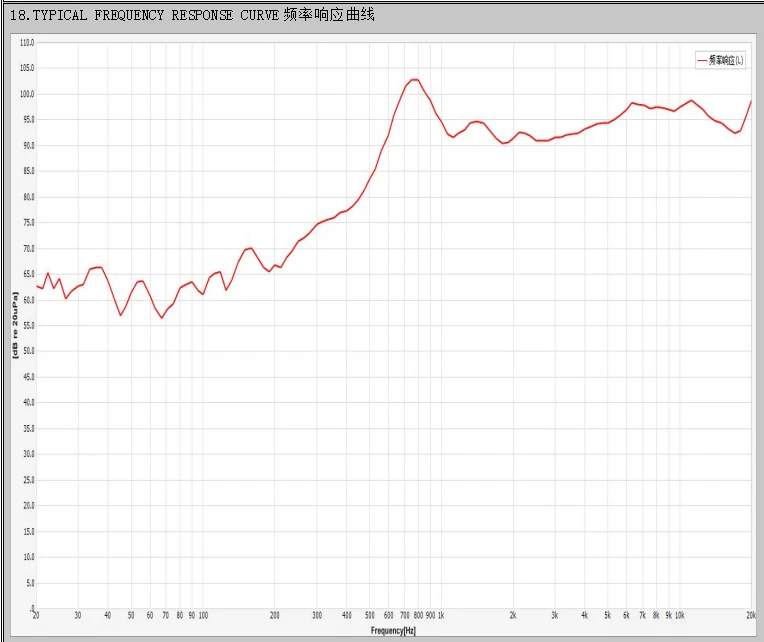Click the curve's lowest dip near 70 Hz

coord(162,318)
